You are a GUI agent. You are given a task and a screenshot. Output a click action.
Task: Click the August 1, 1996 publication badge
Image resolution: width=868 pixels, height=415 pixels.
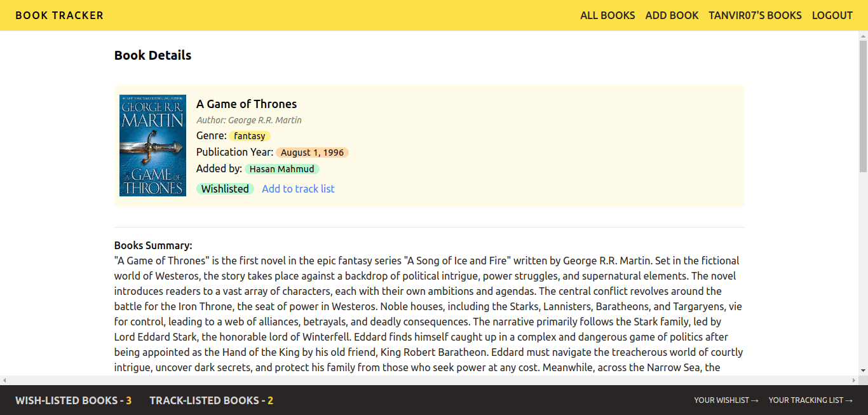click(312, 153)
